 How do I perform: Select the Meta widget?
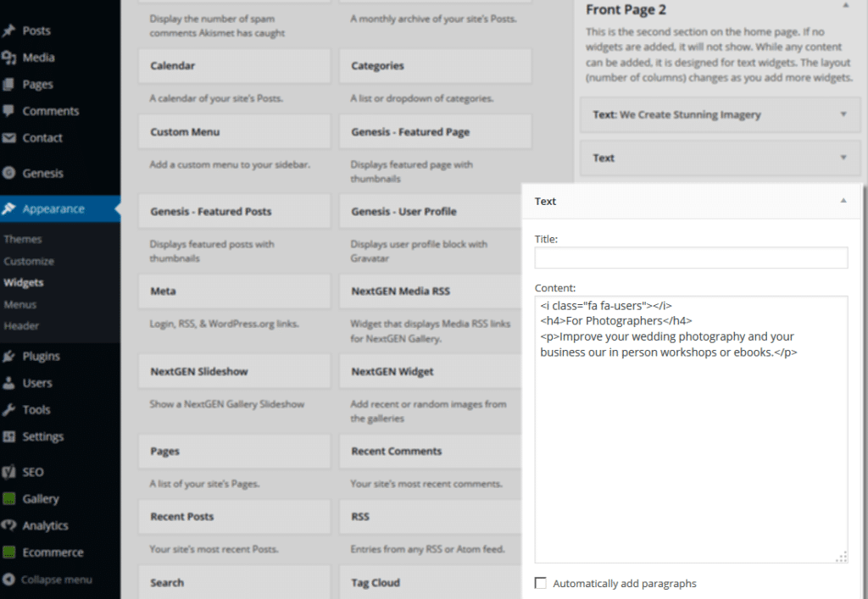tap(234, 291)
